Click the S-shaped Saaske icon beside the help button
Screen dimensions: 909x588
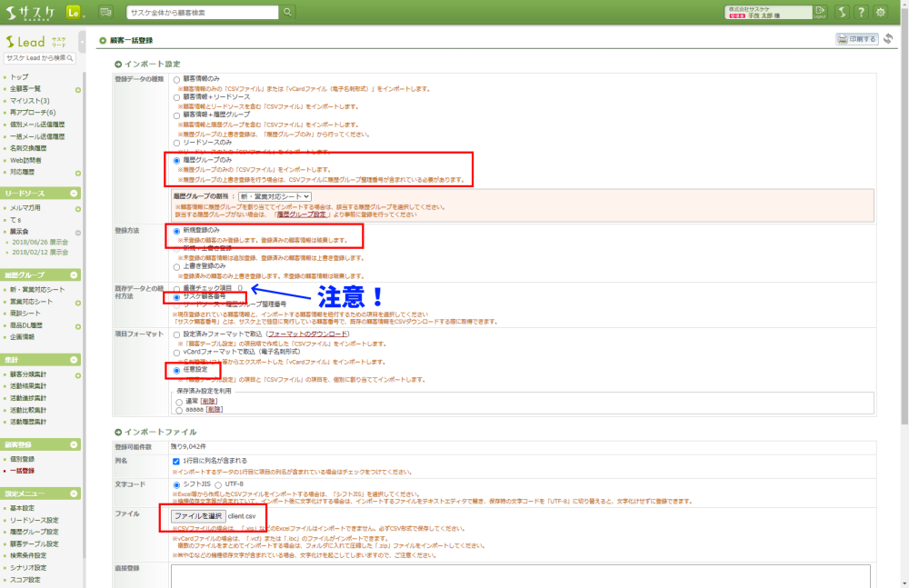pyautogui.click(x=843, y=12)
